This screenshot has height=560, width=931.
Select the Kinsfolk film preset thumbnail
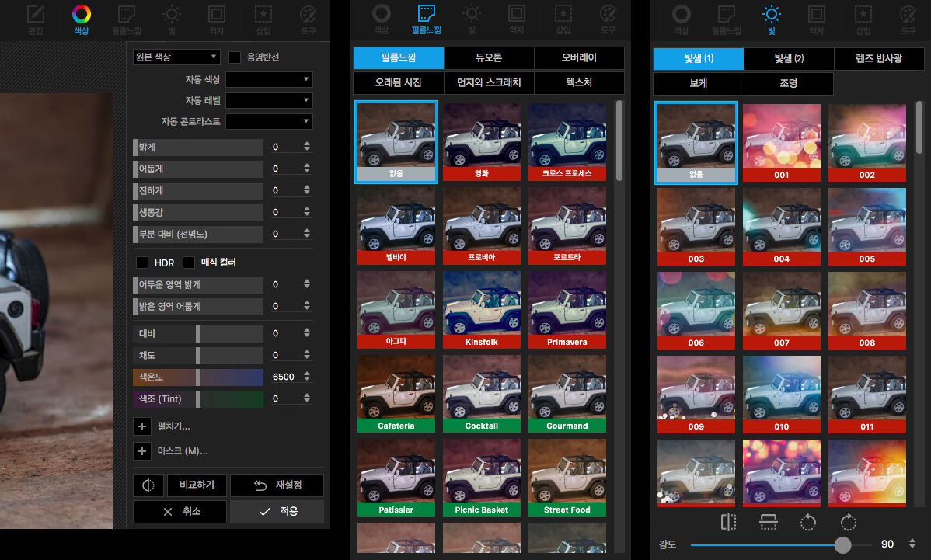click(x=482, y=310)
